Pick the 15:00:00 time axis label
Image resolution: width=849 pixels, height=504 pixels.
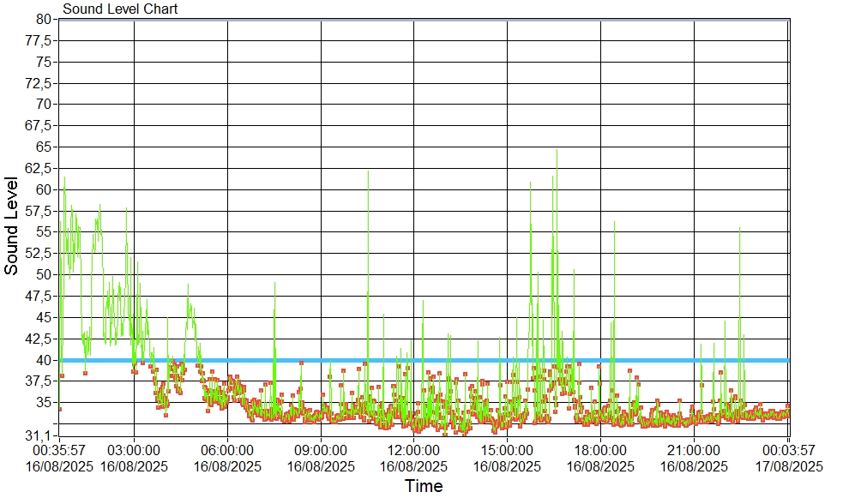[508, 449]
